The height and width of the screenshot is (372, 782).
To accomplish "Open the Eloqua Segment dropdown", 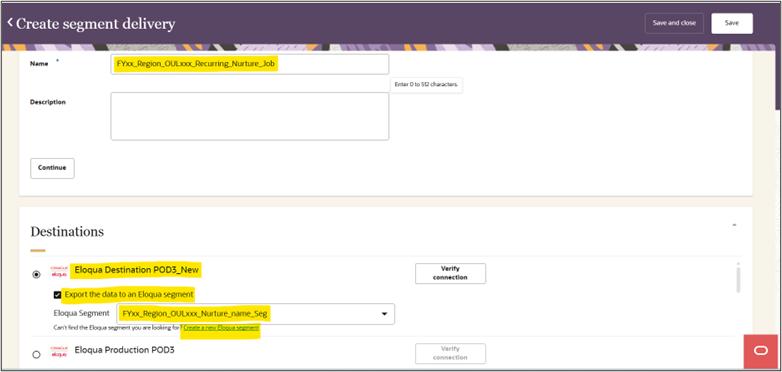I will click(x=256, y=314).
